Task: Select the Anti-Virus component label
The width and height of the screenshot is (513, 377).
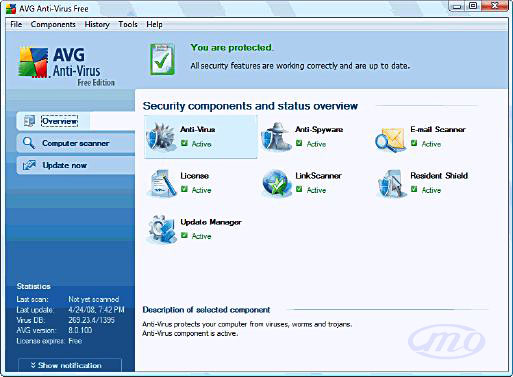Action: [x=198, y=129]
